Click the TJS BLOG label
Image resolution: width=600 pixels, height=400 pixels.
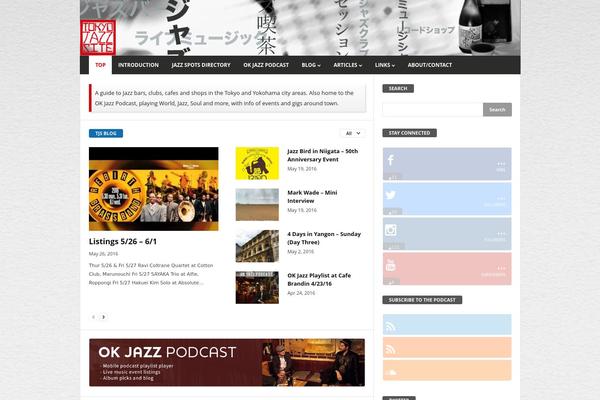[106, 133]
